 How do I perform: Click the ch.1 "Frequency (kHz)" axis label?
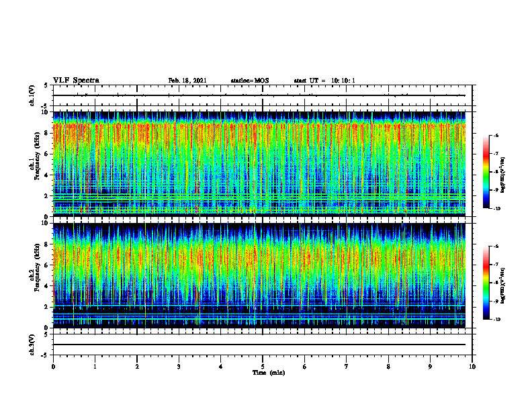tap(38, 156)
